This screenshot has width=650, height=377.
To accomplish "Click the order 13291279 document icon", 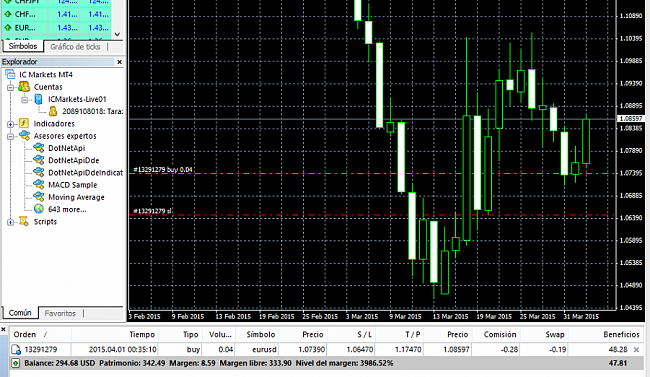I will [x=16, y=350].
